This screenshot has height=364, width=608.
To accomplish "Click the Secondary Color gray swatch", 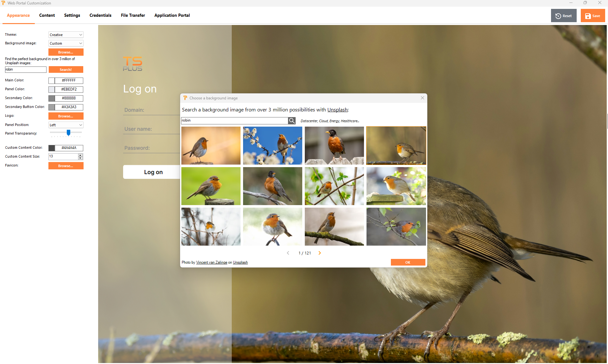I will tap(52, 98).
